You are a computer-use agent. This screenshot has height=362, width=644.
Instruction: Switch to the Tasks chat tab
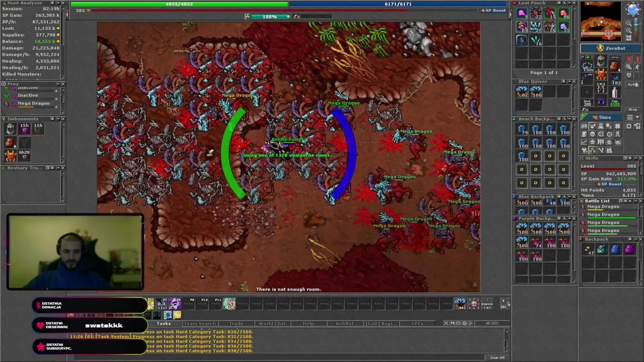(164, 323)
